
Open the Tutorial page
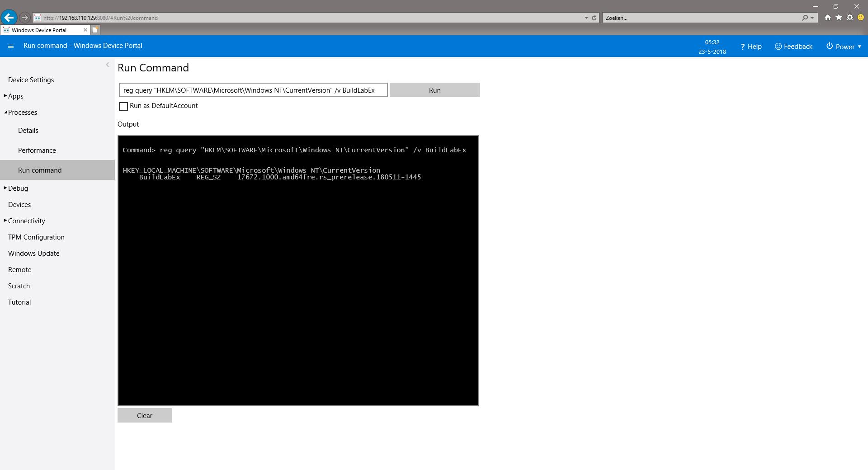[19, 302]
